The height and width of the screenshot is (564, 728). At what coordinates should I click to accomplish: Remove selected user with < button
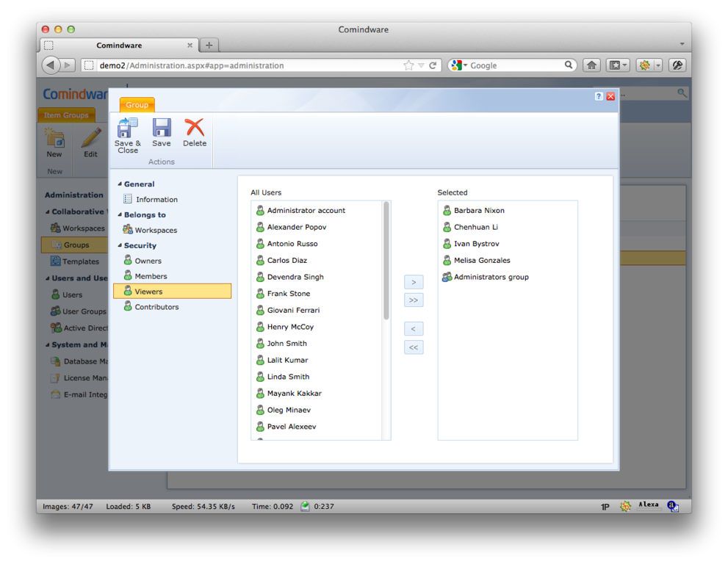(414, 329)
